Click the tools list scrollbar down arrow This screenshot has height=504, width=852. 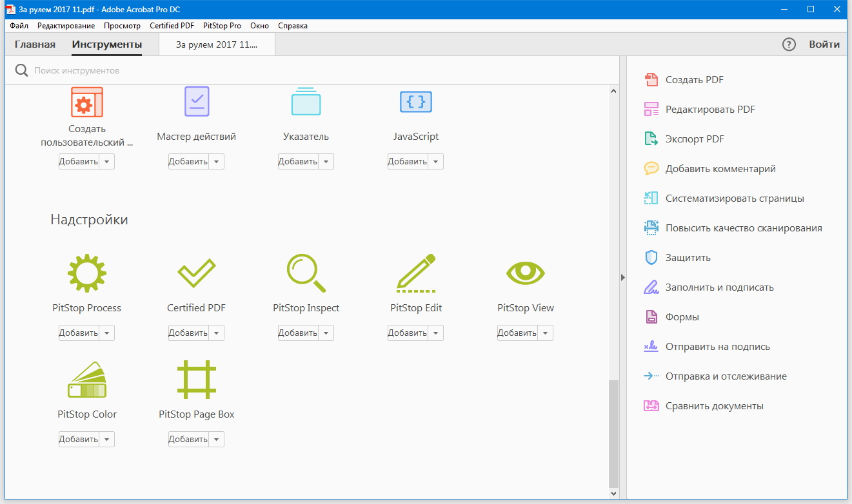[613, 493]
